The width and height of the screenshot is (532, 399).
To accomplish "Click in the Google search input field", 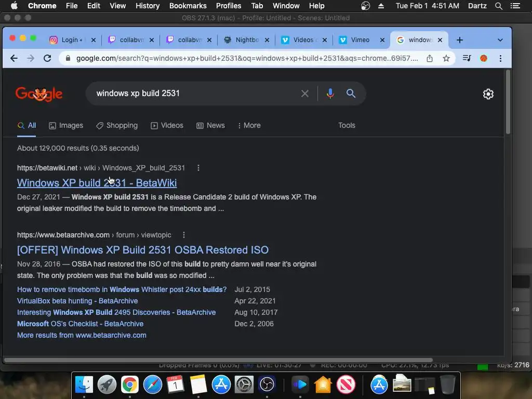I will pos(193,94).
